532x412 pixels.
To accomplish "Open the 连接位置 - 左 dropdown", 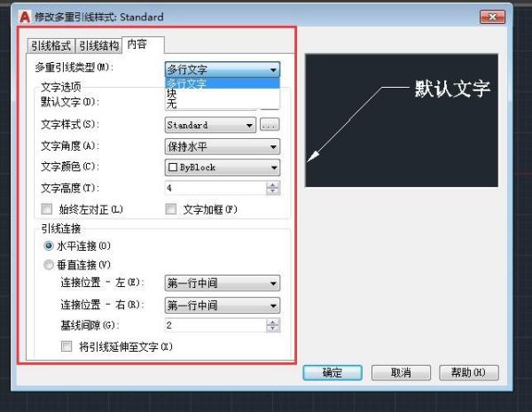I will pyautogui.click(x=223, y=284).
